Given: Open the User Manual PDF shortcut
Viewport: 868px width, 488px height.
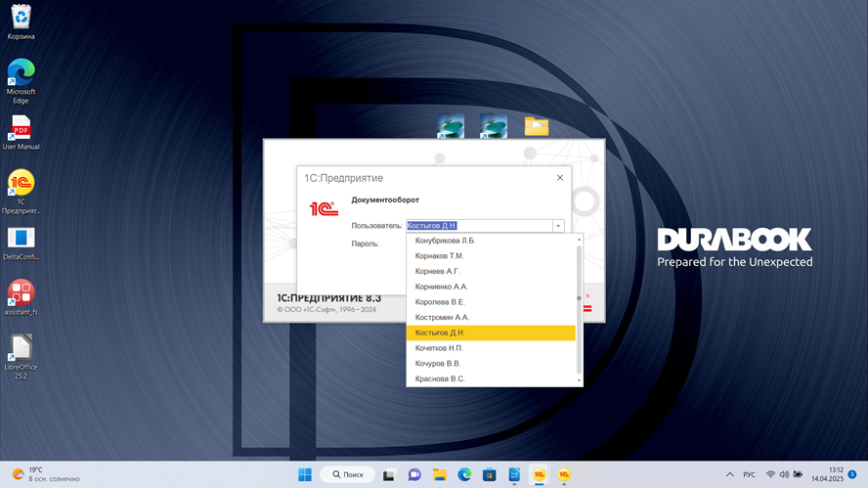Looking at the screenshot, I should [x=22, y=133].
